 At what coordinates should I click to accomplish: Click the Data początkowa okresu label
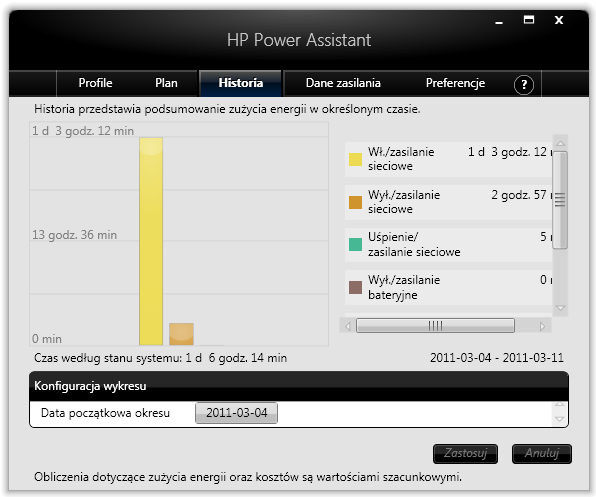105,413
